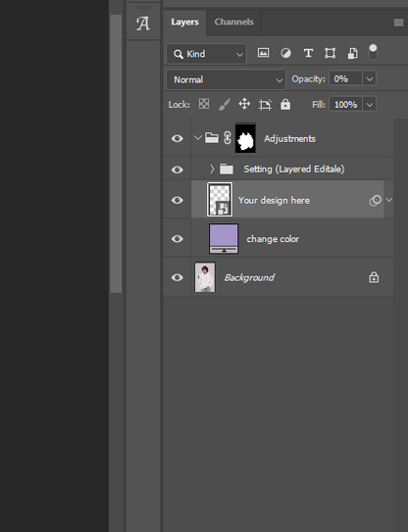Filter layers by smart objects icon
408x532 pixels.
point(353,53)
